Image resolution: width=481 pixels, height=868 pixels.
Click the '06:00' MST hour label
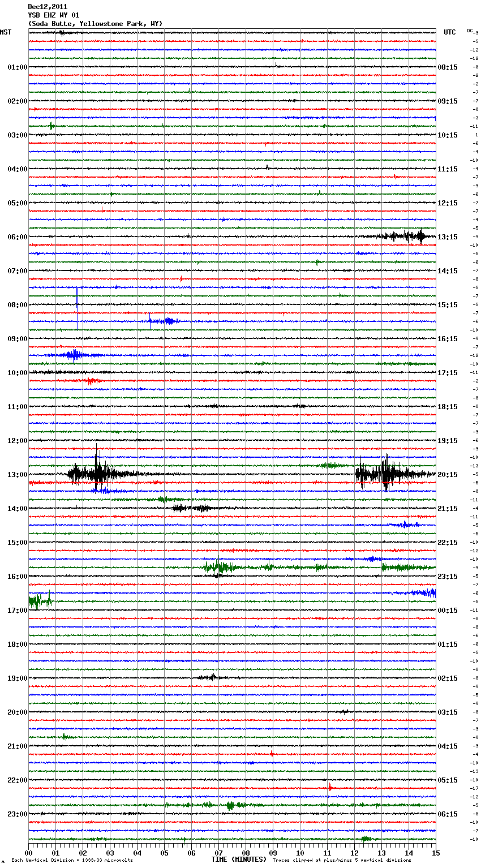18,237
